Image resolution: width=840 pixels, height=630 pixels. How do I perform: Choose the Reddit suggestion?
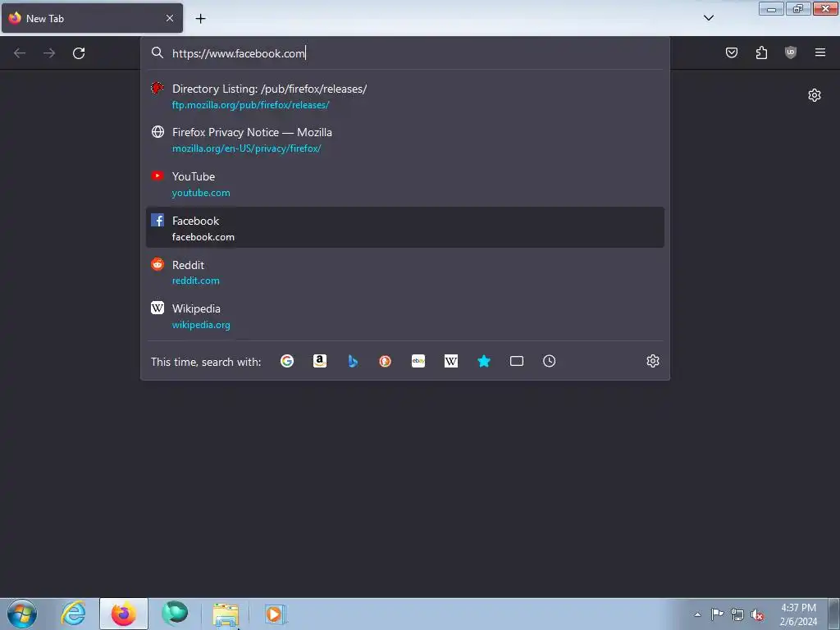coord(405,272)
